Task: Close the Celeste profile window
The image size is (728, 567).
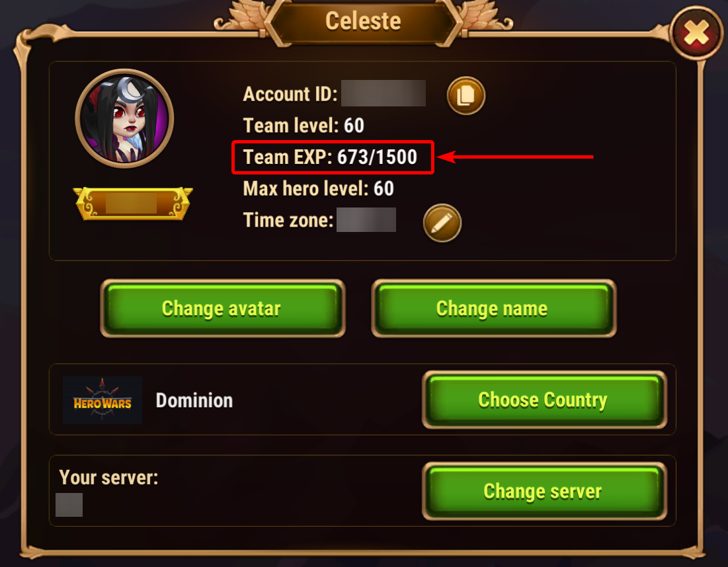Action: (x=696, y=33)
